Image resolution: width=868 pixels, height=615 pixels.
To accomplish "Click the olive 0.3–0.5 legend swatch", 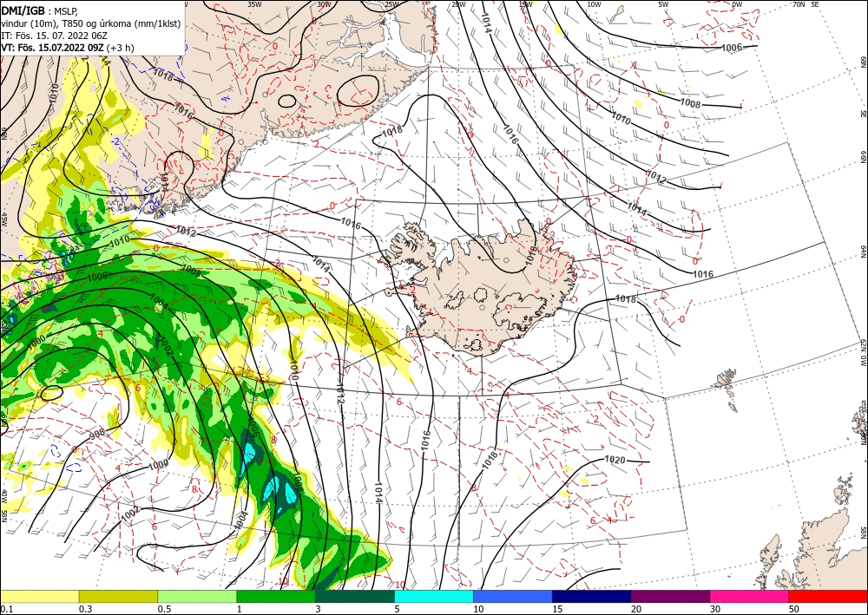I will [x=118, y=596].
